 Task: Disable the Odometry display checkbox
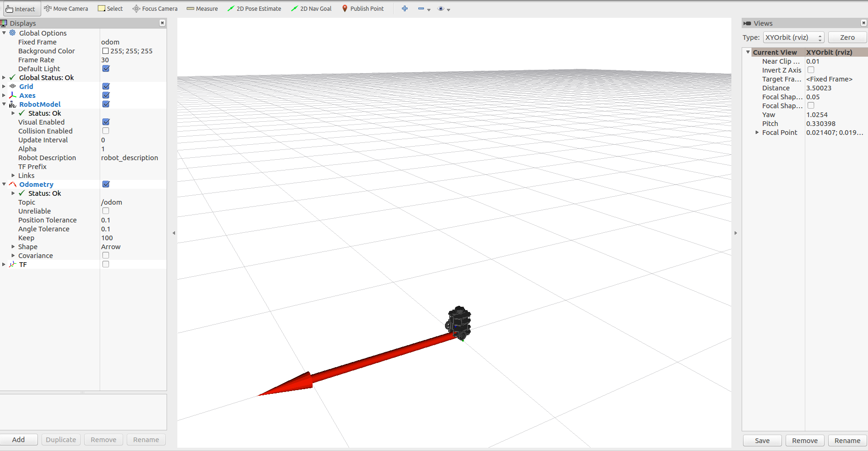click(106, 184)
